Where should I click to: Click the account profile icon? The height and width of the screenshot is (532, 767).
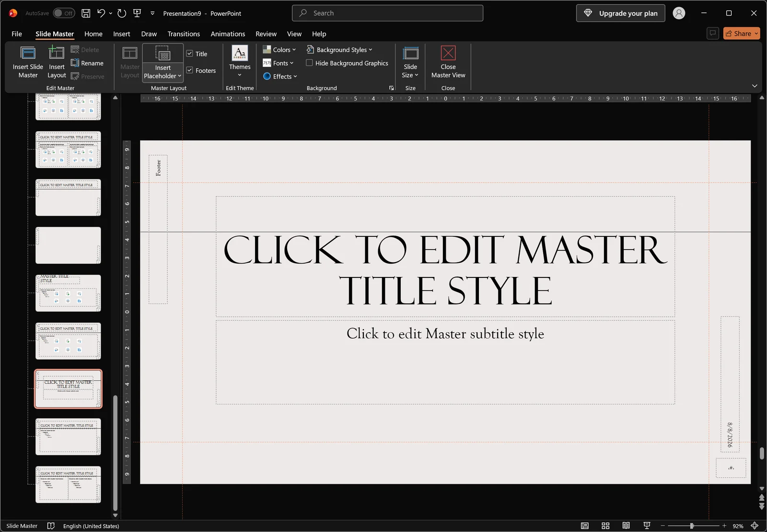(x=679, y=13)
